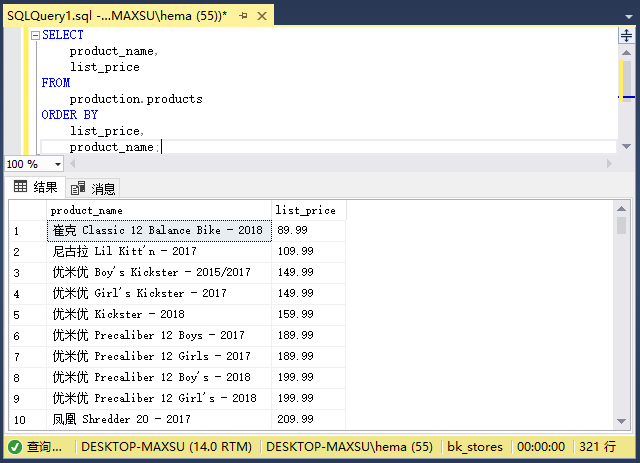Click the editor scroll up arrow
Viewport: 640px width, 463px height.
(x=626, y=53)
